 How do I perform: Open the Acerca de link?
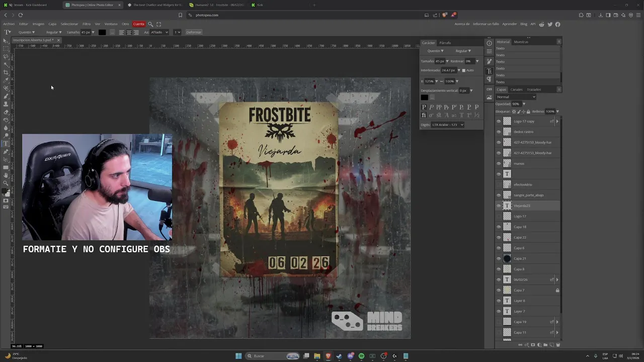click(462, 24)
